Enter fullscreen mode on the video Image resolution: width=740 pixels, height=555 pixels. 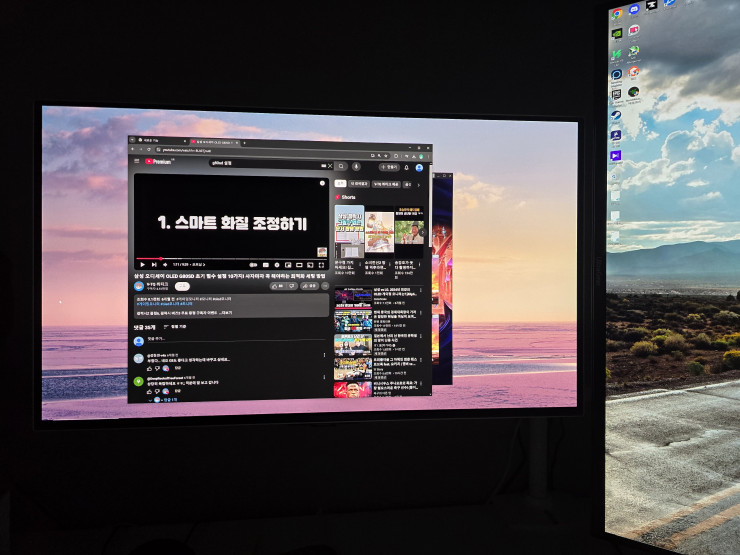coord(321,266)
